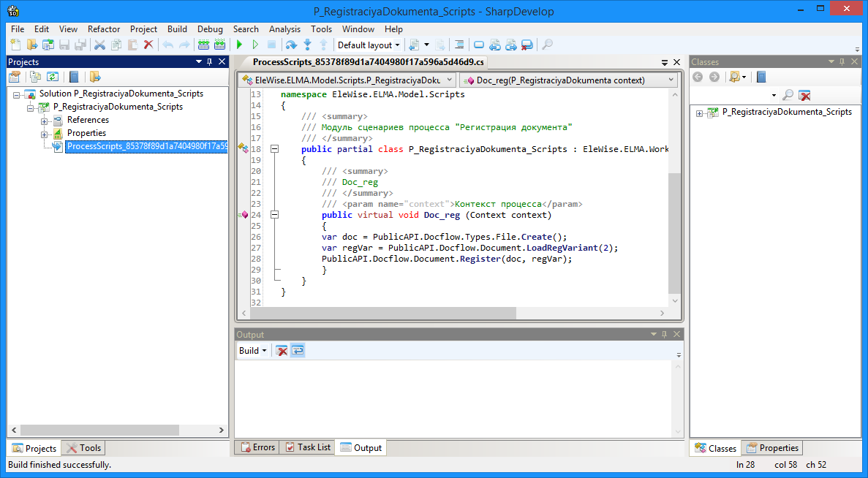Viewport: 868px width, 478px height.
Task: Toggle word wrap in Output panel
Action: (x=298, y=351)
